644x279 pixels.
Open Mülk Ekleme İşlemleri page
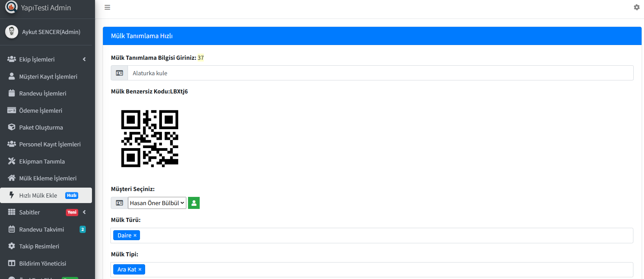coord(46,178)
